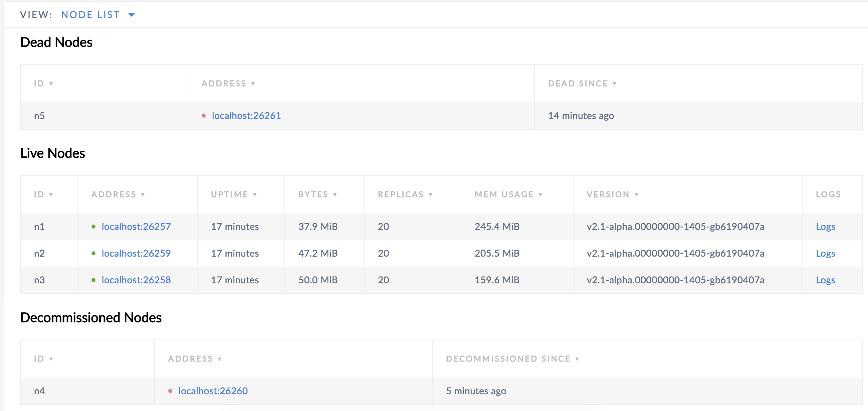Open node n5's address localhost:26261
The width and height of the screenshot is (868, 411).
[246, 116]
